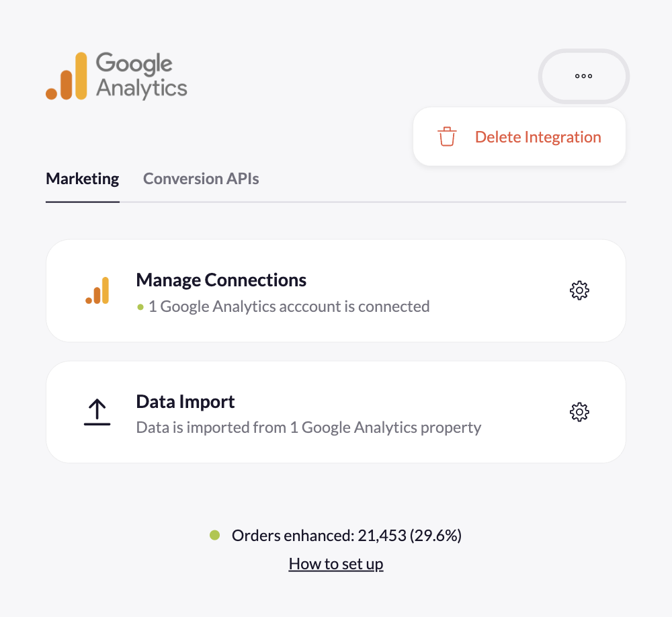Viewport: 672px width, 617px height.
Task: Click the trash icon beside Delete Integration
Action: pyautogui.click(x=447, y=137)
